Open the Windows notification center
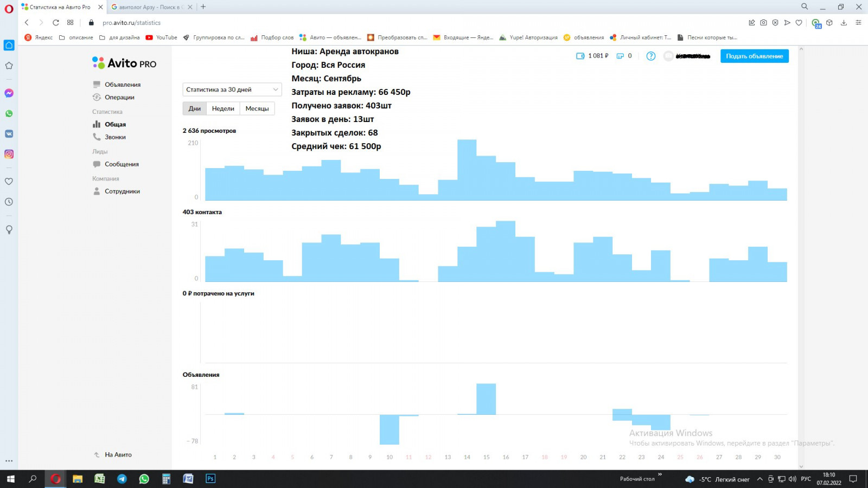 point(853,479)
